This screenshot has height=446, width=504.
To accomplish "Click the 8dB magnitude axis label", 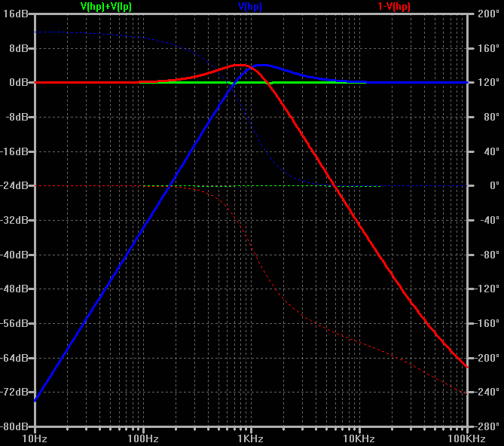I will tap(19, 48).
